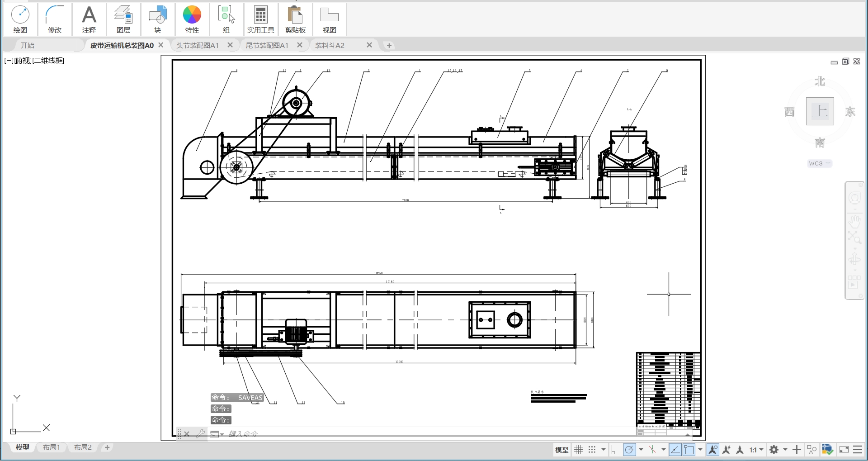Image resolution: width=868 pixels, height=461 pixels.
Task: Open ShowMotion in the navigation bar
Action: pos(854,285)
